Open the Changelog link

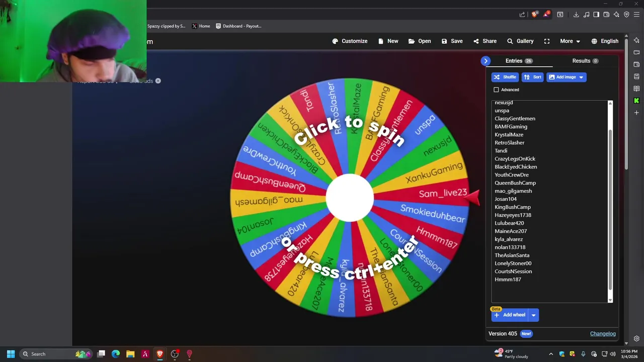coord(603,334)
